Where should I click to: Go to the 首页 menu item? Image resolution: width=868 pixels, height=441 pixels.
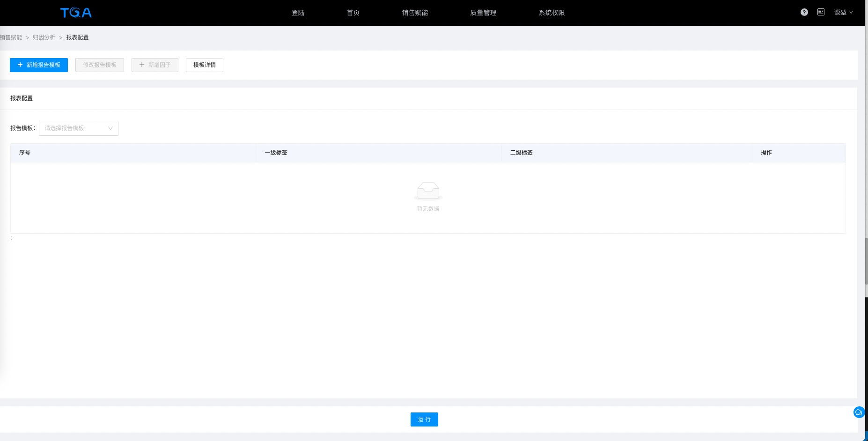(x=353, y=13)
